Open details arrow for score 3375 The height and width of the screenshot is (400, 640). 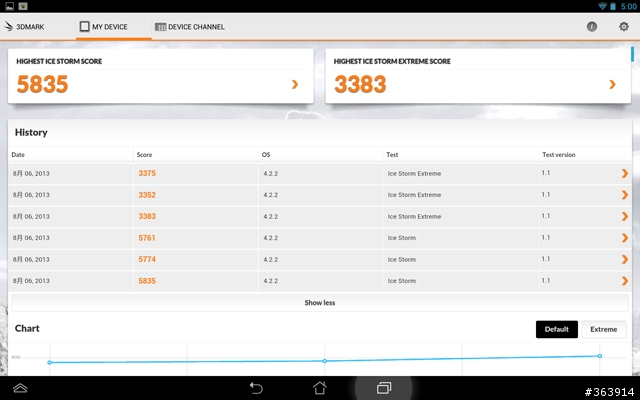[624, 173]
